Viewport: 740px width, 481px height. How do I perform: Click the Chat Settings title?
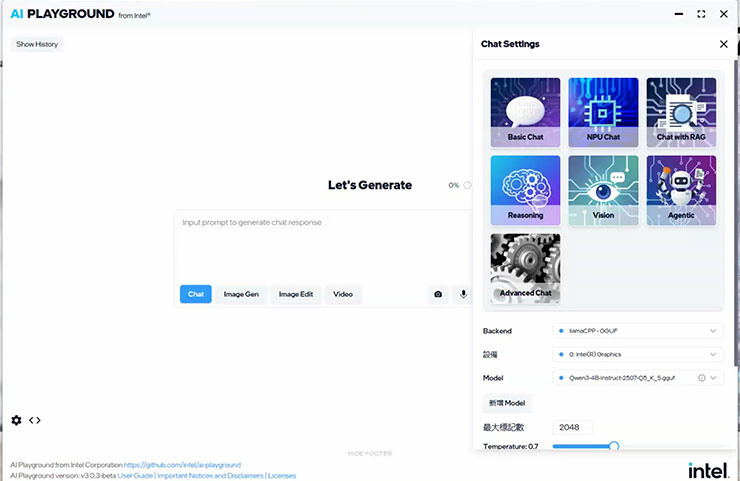[x=510, y=44]
